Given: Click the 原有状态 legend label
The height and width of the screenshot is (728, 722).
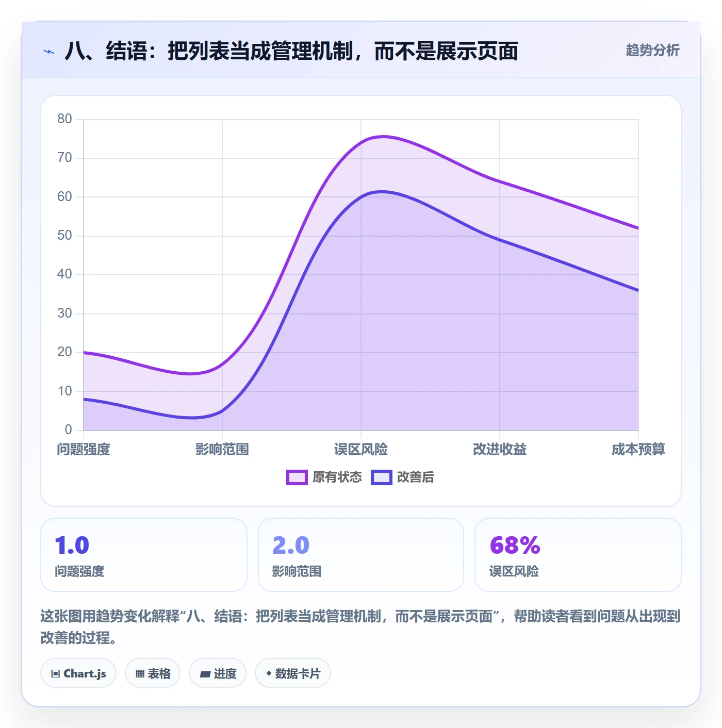Looking at the screenshot, I should tap(337, 477).
